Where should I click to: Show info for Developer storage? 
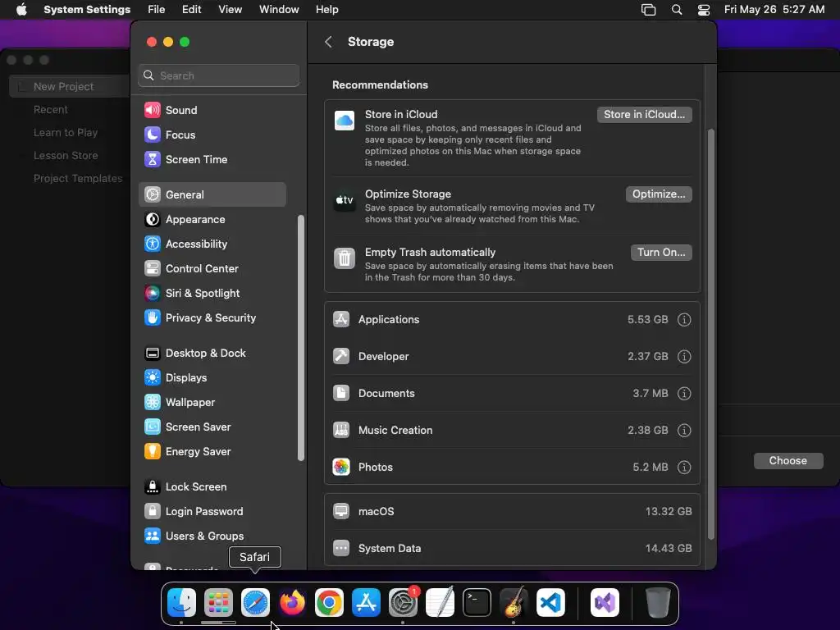pos(684,357)
